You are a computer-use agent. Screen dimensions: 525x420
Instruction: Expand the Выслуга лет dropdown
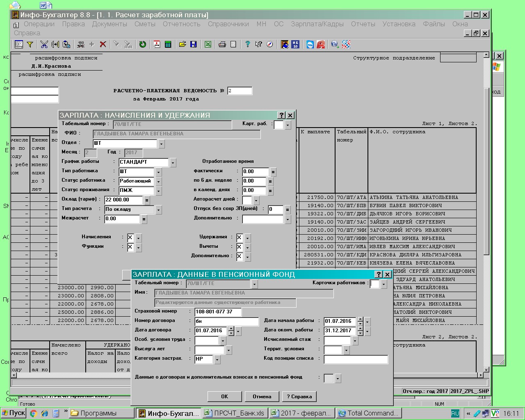click(x=228, y=350)
